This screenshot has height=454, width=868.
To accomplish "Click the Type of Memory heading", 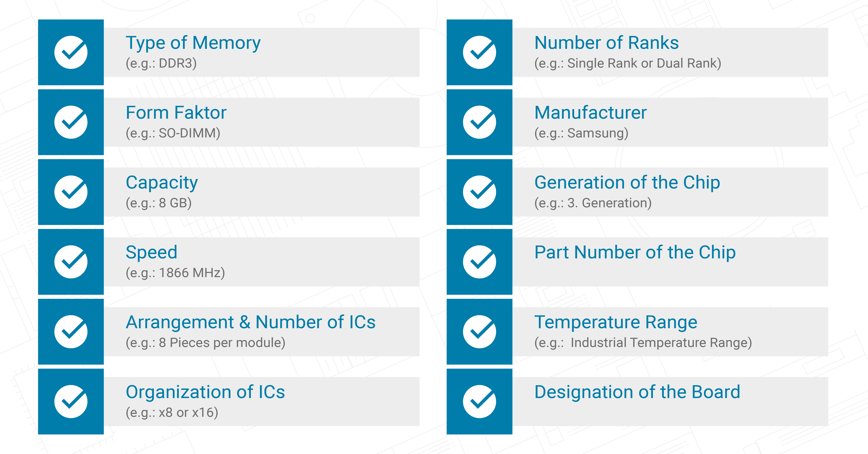I will pyautogui.click(x=193, y=43).
